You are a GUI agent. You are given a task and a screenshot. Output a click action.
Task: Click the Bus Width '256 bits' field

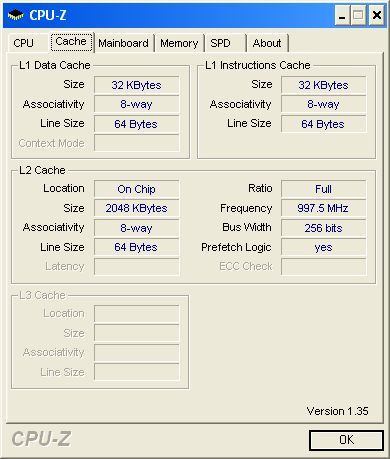pyautogui.click(x=323, y=228)
